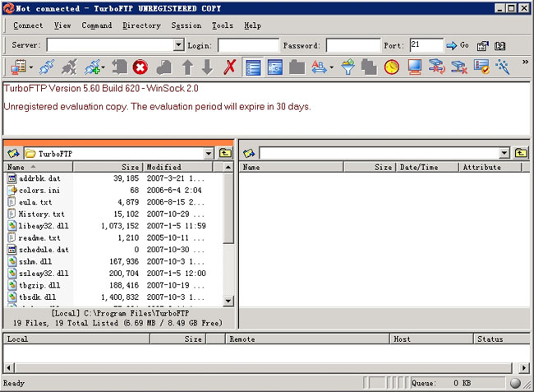The image size is (534, 392).
Task: Click the down arrow download icon
Action: [x=207, y=67]
